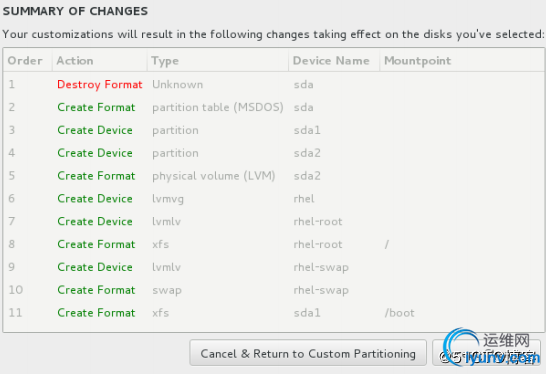The image size is (546, 374).
Task: Click the rhel-swap device name in row 10
Action: coord(321,290)
